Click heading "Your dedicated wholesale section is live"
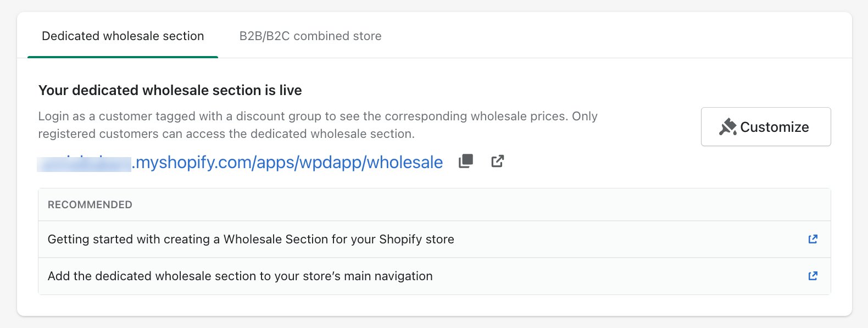Image resolution: width=868 pixels, height=328 pixels. (170, 90)
